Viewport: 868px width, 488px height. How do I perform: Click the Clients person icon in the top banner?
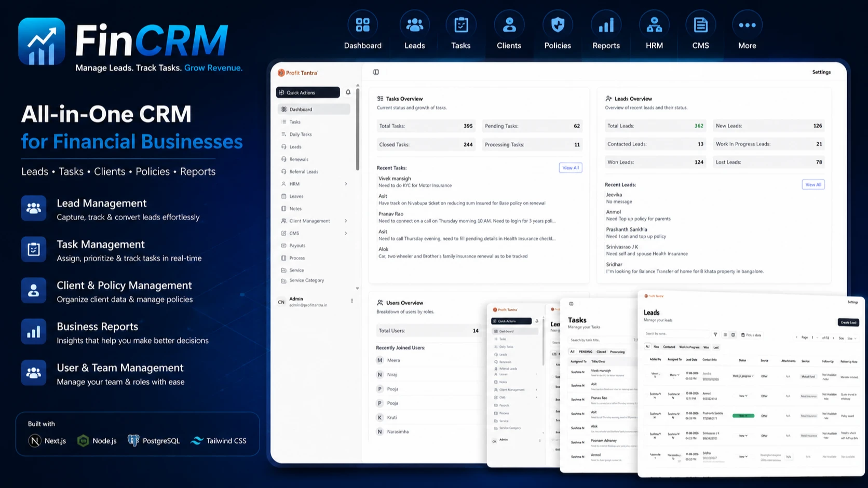[x=509, y=24]
